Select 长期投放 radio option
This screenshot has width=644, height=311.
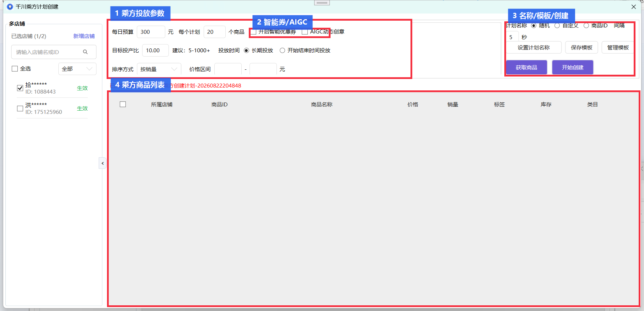pyautogui.click(x=247, y=51)
